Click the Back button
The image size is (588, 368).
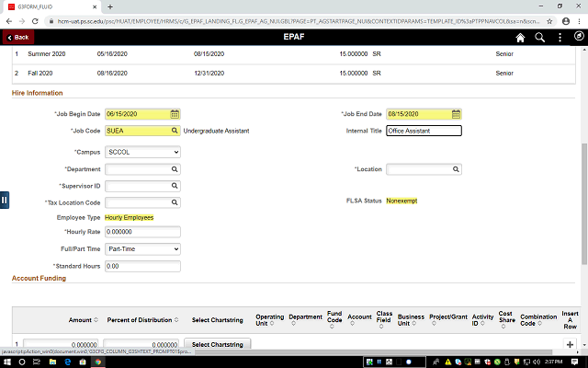(18, 37)
